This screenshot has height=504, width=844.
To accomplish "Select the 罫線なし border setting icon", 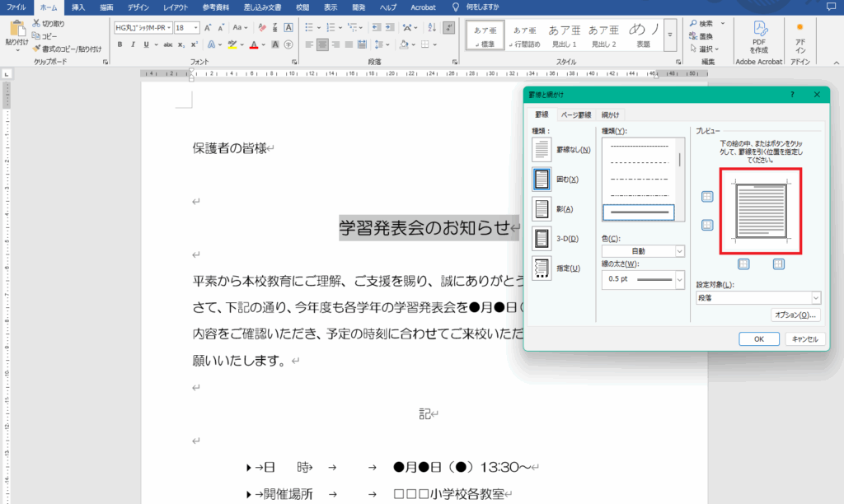I will (x=542, y=149).
